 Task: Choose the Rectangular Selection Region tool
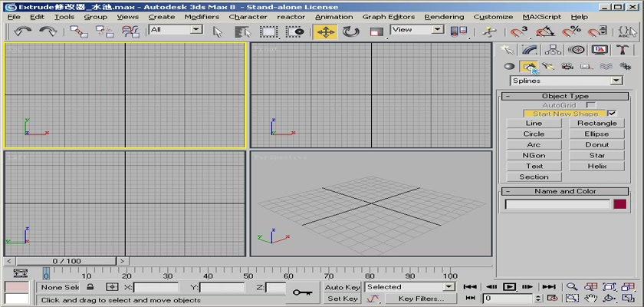(x=269, y=32)
